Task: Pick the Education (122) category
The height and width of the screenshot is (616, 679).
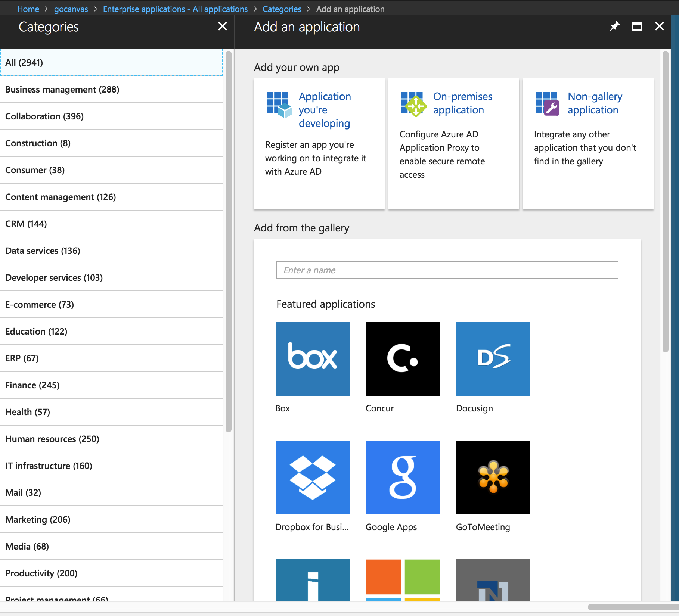Action: point(111,332)
